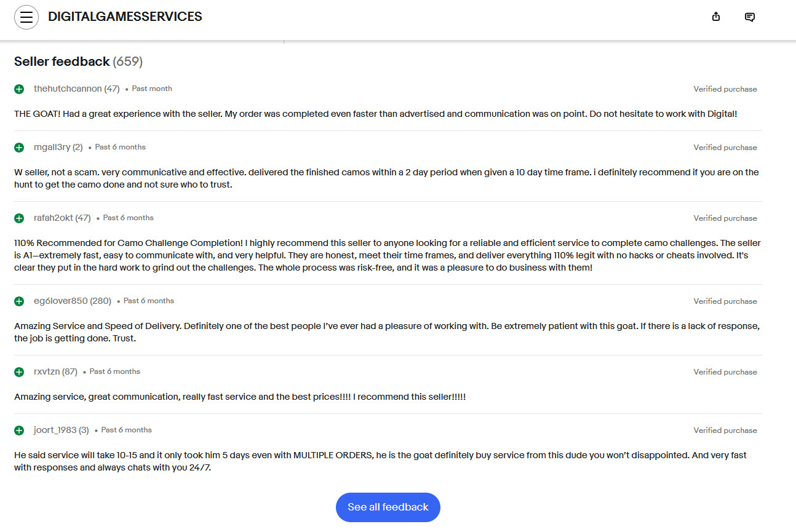
Task: Open rafah2okt user profile link
Action: coord(54,218)
